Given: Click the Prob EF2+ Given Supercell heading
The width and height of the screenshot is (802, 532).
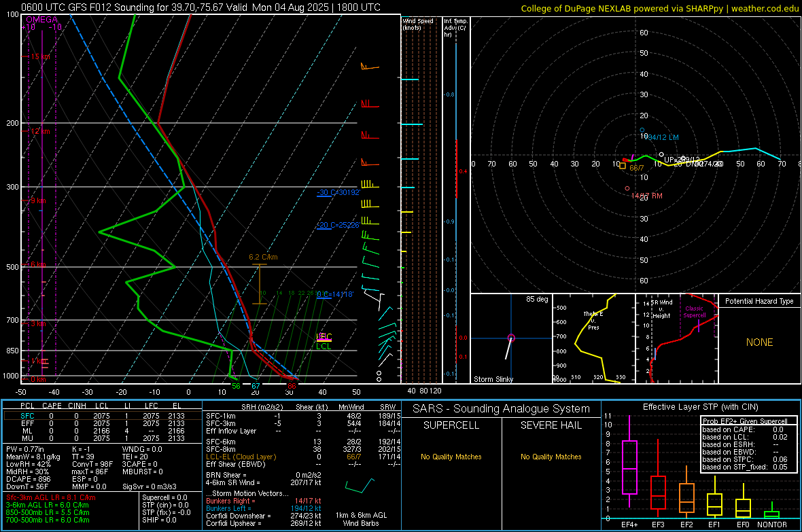Looking at the screenshot, I should (x=745, y=421).
